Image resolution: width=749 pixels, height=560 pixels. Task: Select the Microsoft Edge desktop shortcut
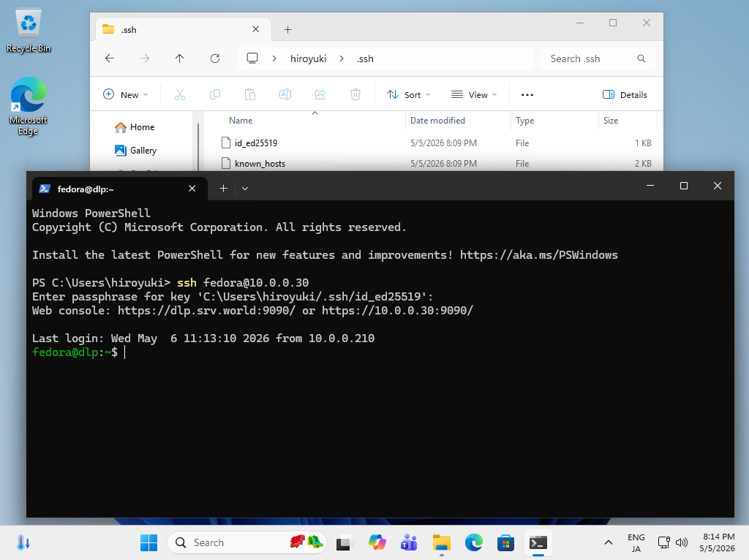point(29,106)
